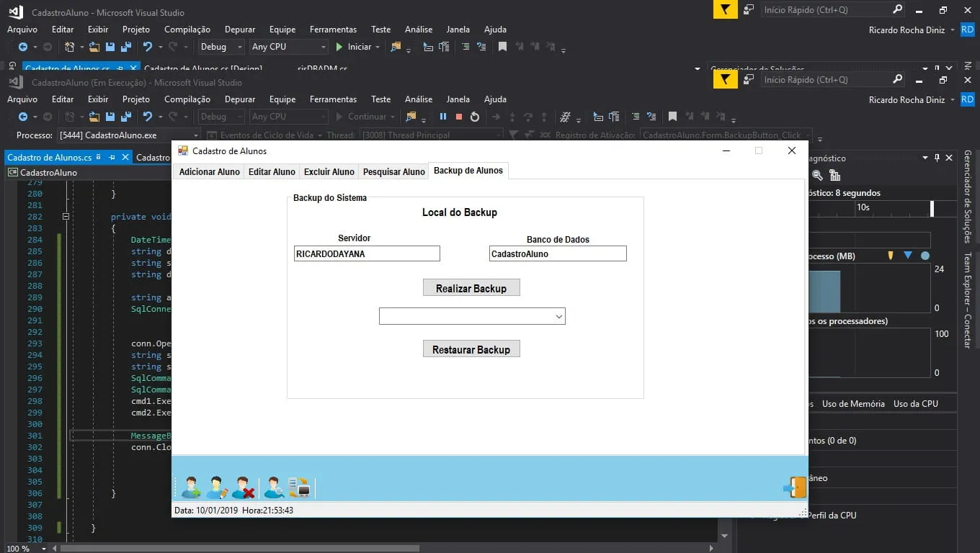Image resolution: width=980 pixels, height=553 pixels.
Task: Click the edit student pencil icon
Action: point(217,487)
